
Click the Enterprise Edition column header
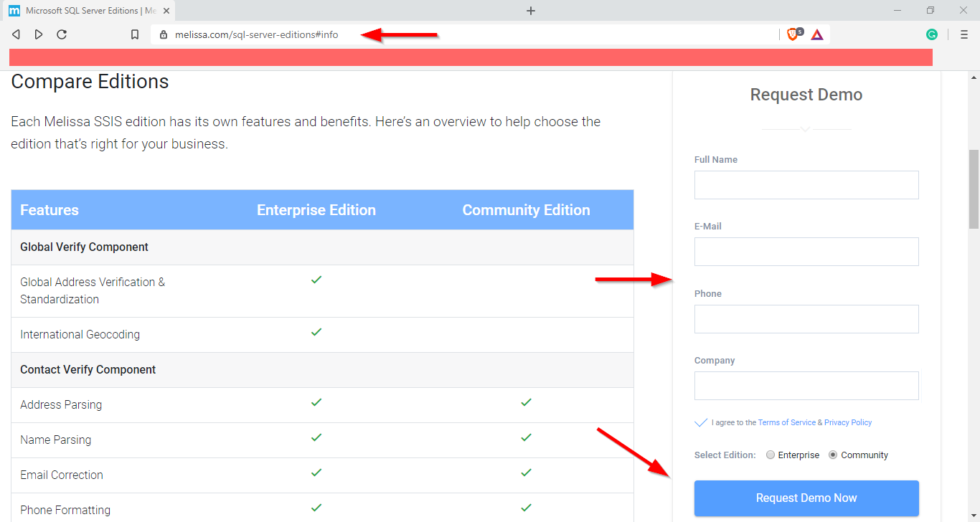(316, 210)
